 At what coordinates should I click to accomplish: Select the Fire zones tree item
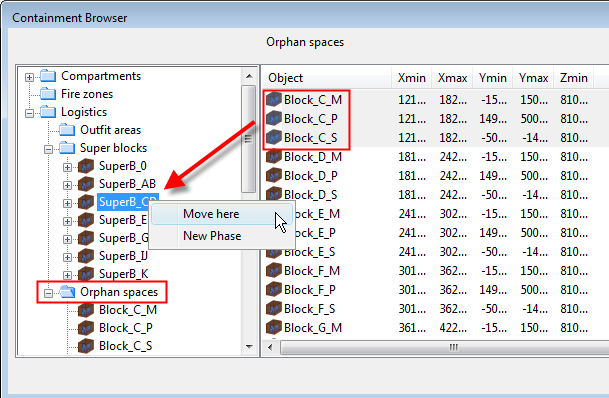(87, 94)
